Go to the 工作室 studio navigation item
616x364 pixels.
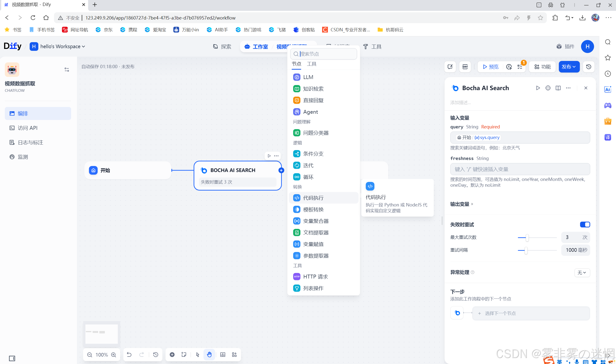point(256,46)
